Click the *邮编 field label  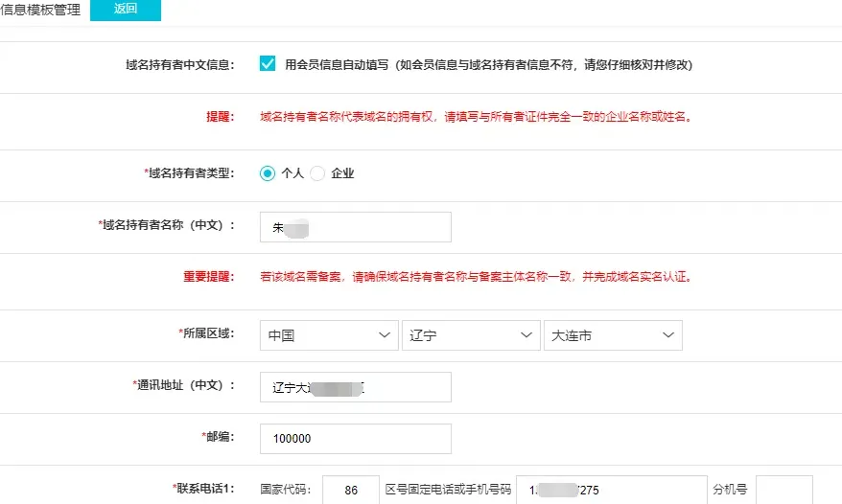click(x=219, y=437)
